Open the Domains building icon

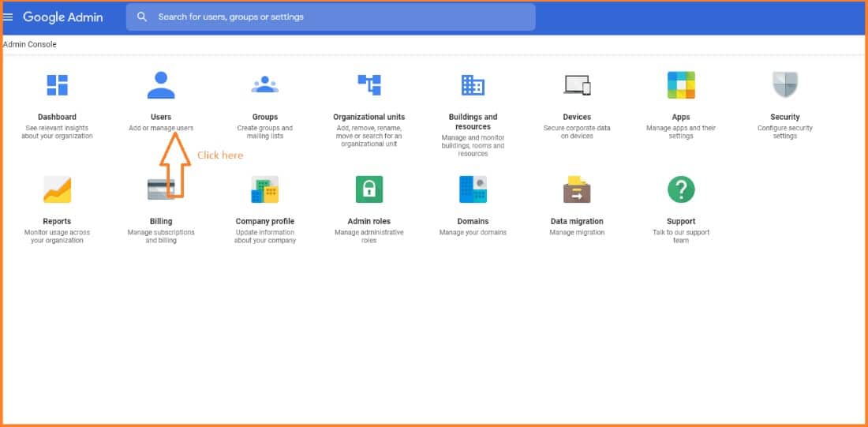[473, 189]
